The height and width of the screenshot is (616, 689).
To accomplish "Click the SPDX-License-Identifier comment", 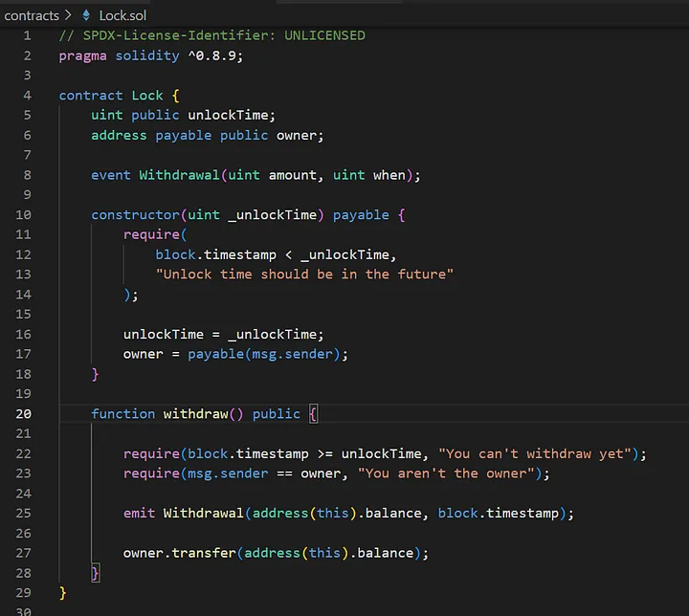I will tap(211, 35).
